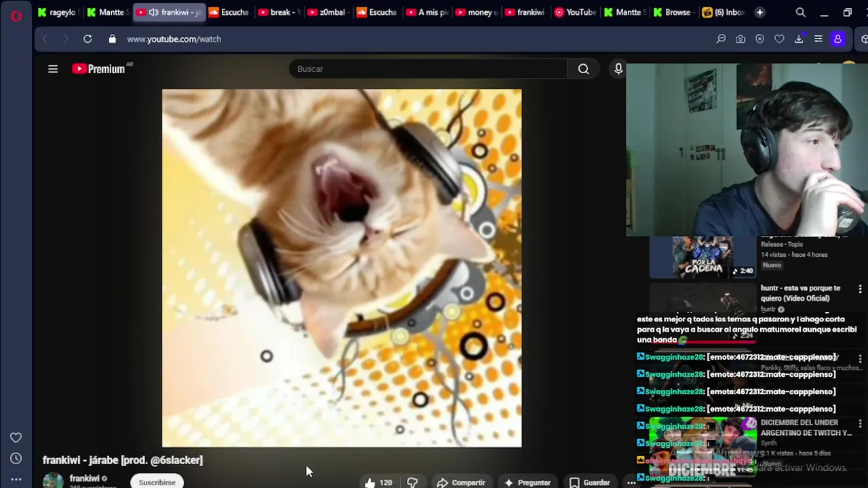Open more actions ellipsis next to Guardar
This screenshot has height=488, width=868.
(631, 482)
